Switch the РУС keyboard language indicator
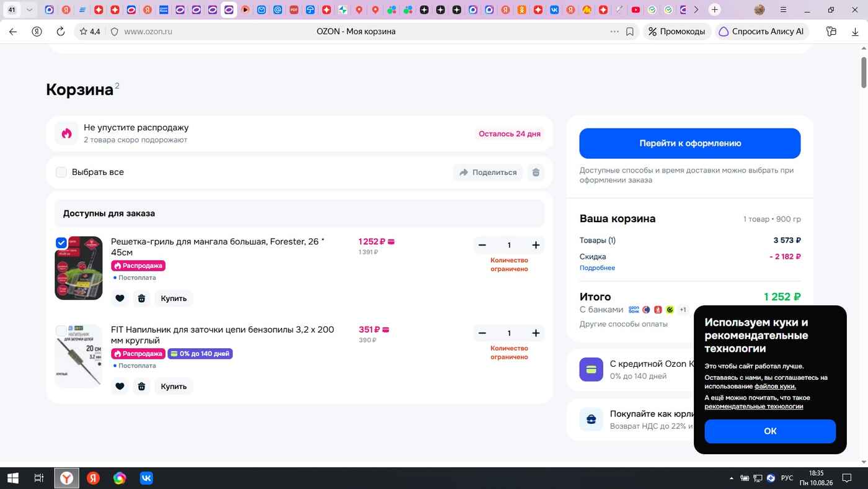 tap(787, 478)
